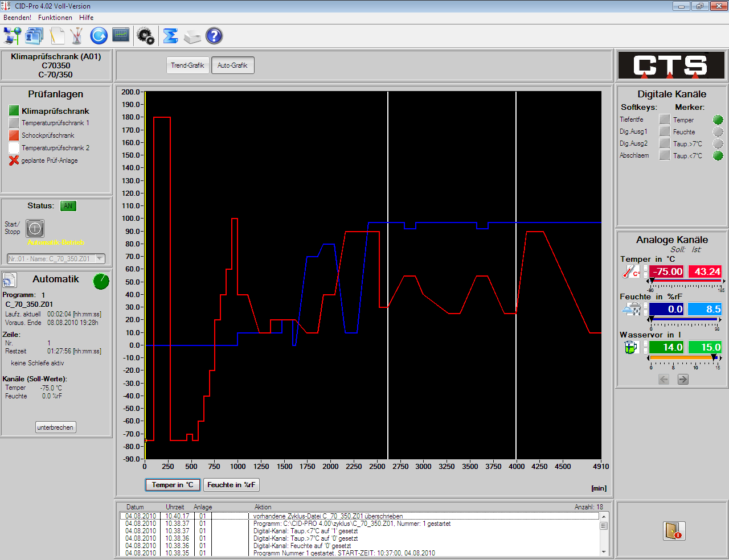729x560 pixels.
Task: Click the green Automatik clock indicator
Action: [x=101, y=281]
